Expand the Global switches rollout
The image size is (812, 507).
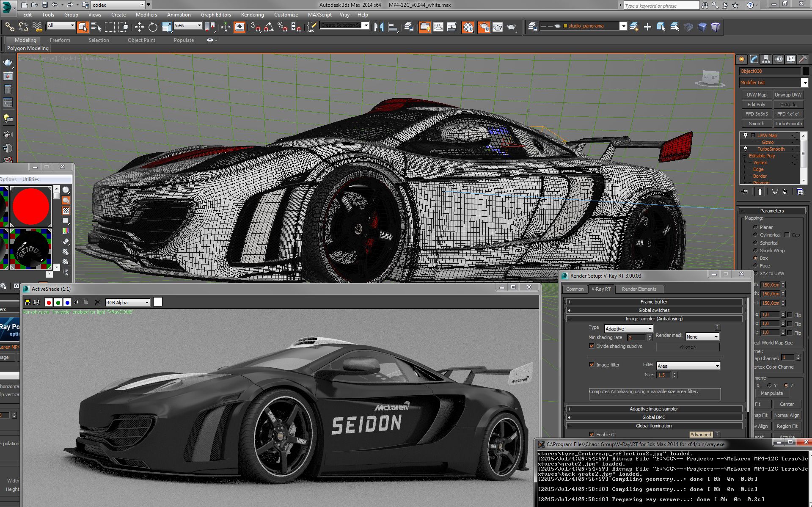pyautogui.click(x=654, y=310)
